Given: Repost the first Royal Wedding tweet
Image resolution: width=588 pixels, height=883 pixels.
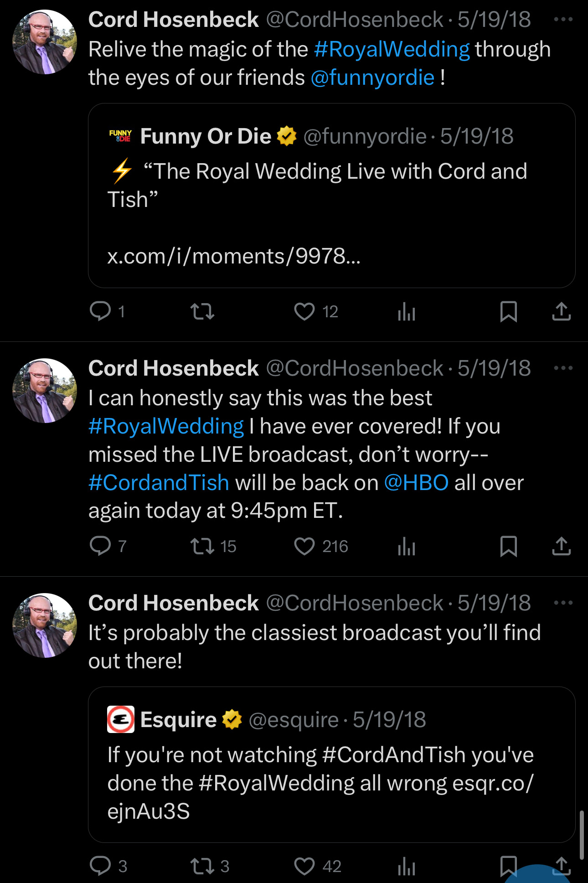Looking at the screenshot, I should click(202, 312).
